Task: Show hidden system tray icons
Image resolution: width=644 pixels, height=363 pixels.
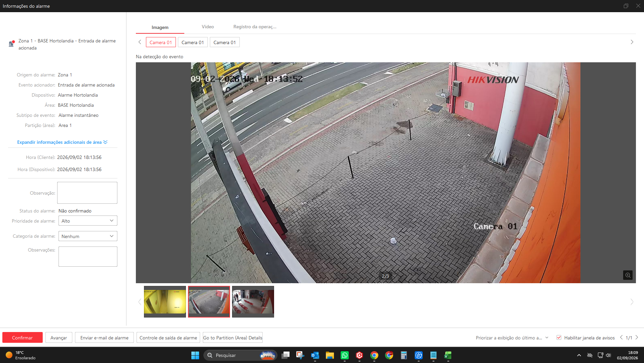Action: (x=579, y=355)
